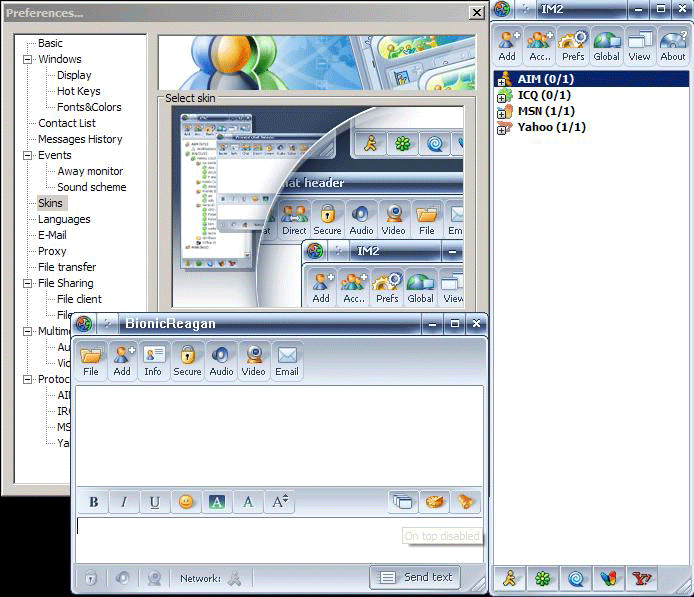Open Messages History preferences item
Screen dimensions: 694x597
(80, 139)
